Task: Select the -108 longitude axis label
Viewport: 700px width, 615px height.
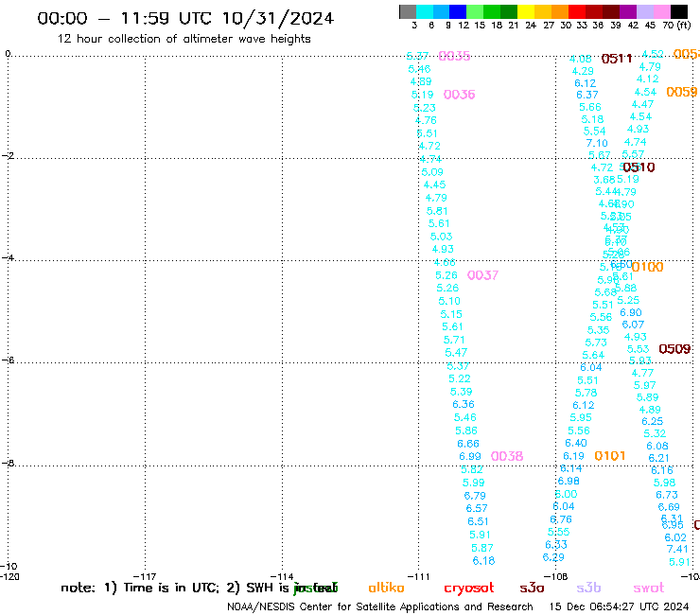Action: [x=556, y=576]
